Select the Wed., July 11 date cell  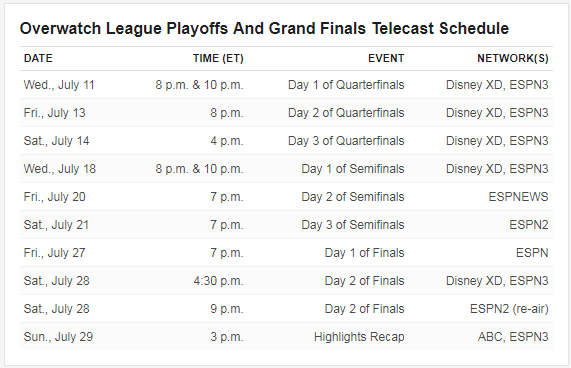click(59, 85)
